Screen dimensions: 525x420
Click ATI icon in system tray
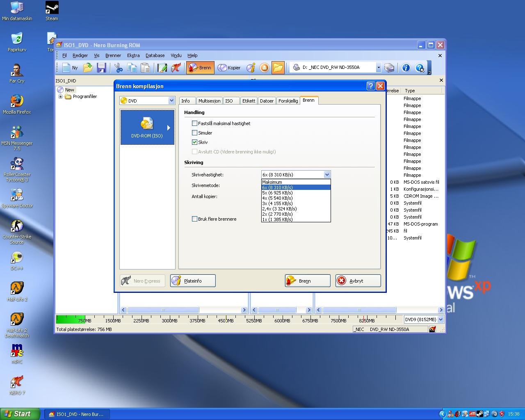[472, 414]
